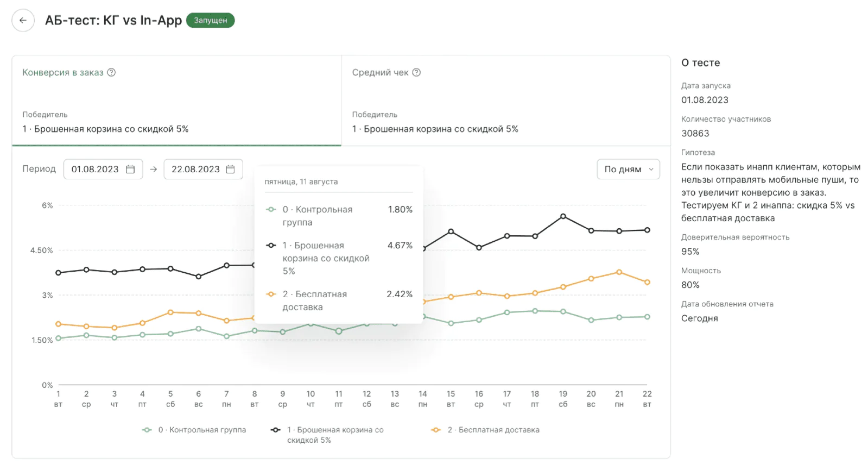868x470 pixels.
Task: Toggle legend item 2 · Бесплатная доставка
Action: [x=485, y=430]
